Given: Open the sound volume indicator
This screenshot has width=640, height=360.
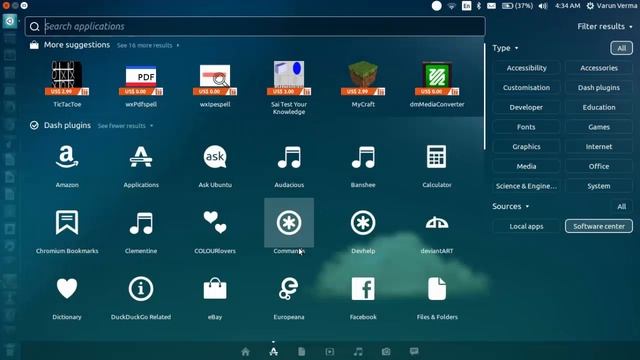Looking at the screenshot, I should click(x=543, y=6).
